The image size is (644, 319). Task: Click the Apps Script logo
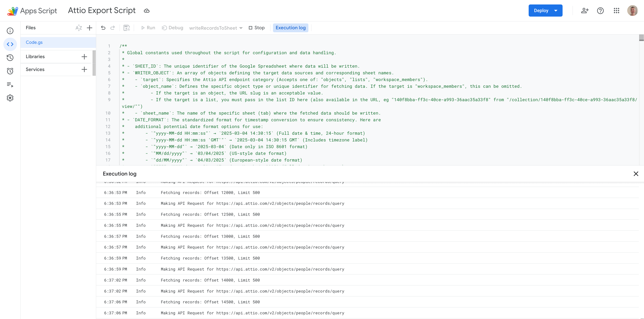tap(32, 11)
